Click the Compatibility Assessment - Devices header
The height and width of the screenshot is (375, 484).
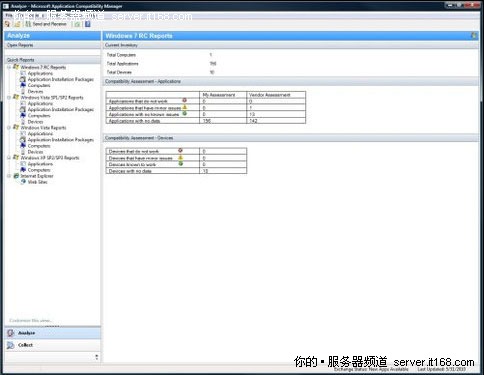[291, 138]
